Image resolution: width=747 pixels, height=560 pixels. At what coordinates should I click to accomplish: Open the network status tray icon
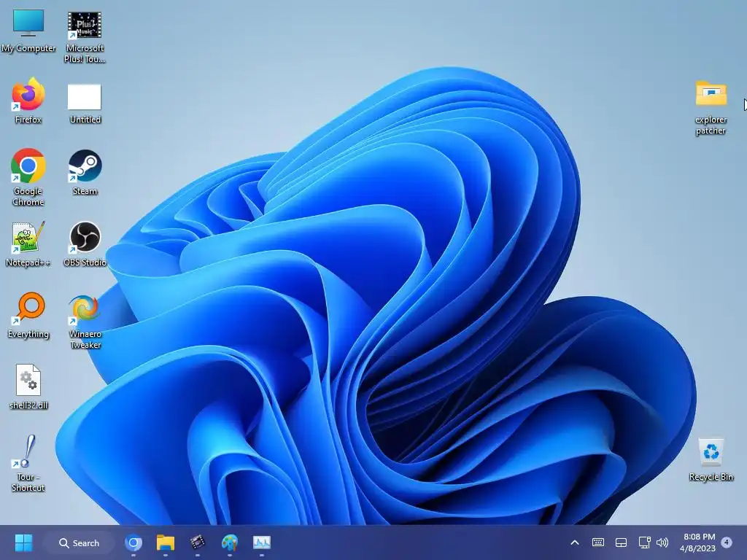(644, 542)
